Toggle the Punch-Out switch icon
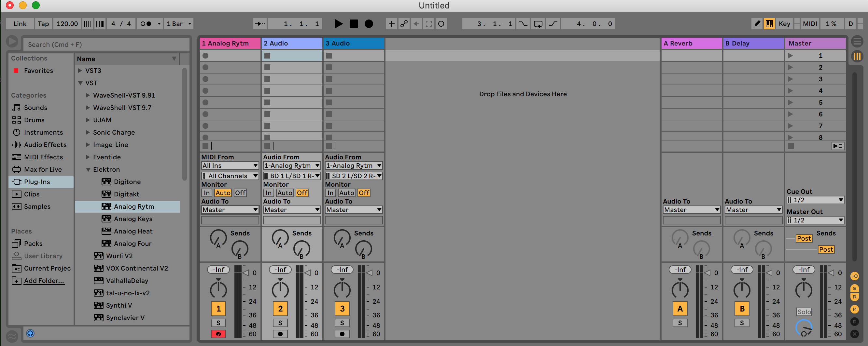The height and width of the screenshot is (346, 868). (553, 24)
